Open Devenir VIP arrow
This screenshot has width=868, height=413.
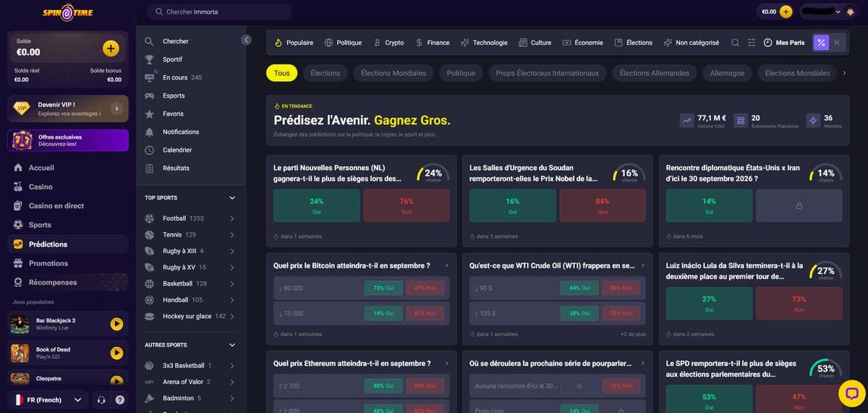click(x=116, y=108)
